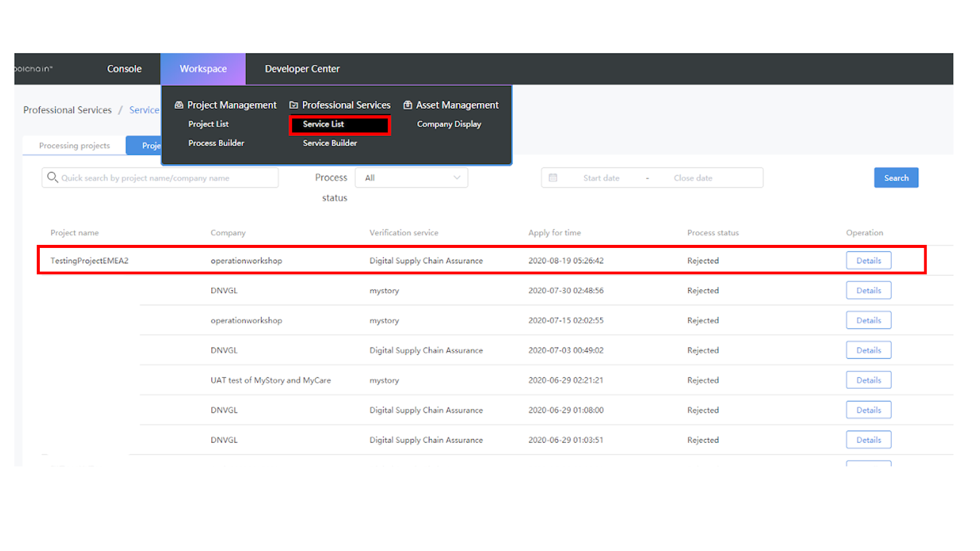
Task: Click Project name column header
Action: [75, 233]
